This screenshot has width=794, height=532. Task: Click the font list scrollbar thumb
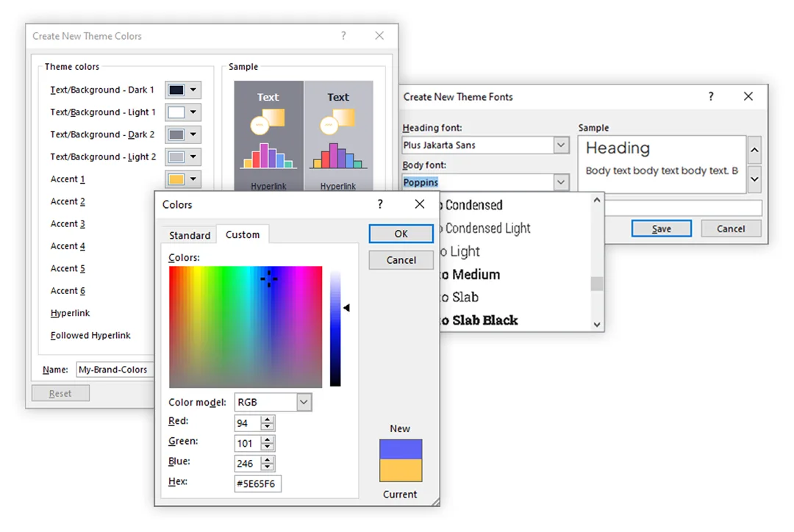pos(597,284)
